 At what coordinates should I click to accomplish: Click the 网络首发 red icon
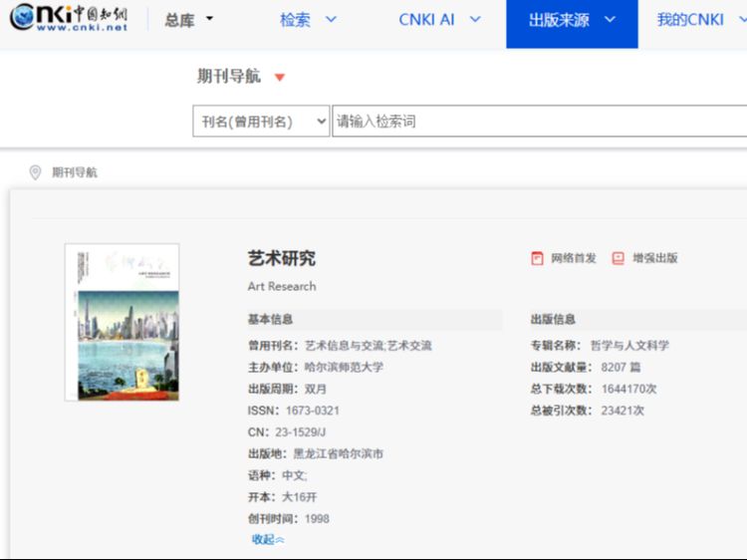coord(537,258)
